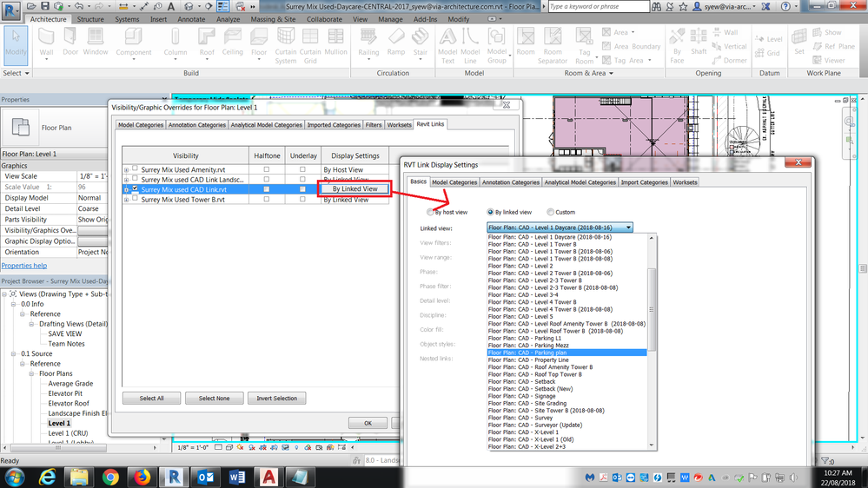Select the Ramp tool
The image size is (868, 488).
(x=396, y=43)
